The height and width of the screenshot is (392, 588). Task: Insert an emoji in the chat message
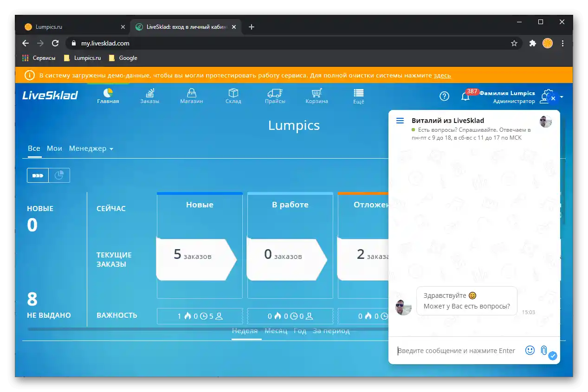pyautogui.click(x=530, y=350)
